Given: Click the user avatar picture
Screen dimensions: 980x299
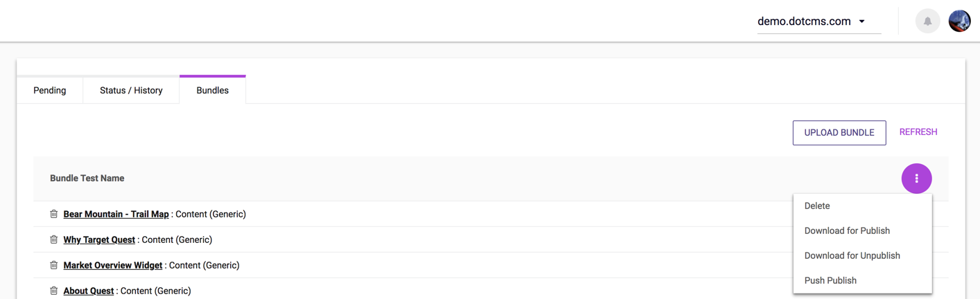Looking at the screenshot, I should coord(959,21).
